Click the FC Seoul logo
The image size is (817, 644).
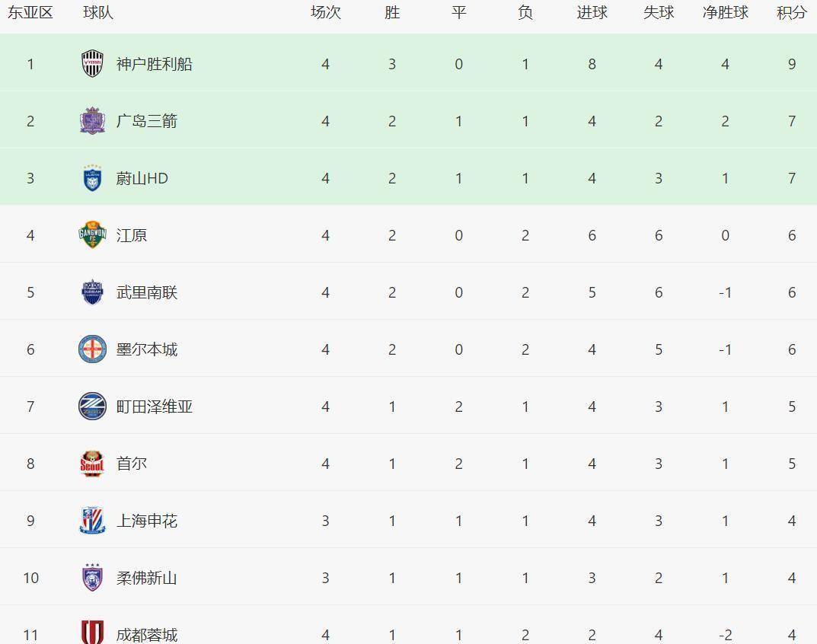92,464
